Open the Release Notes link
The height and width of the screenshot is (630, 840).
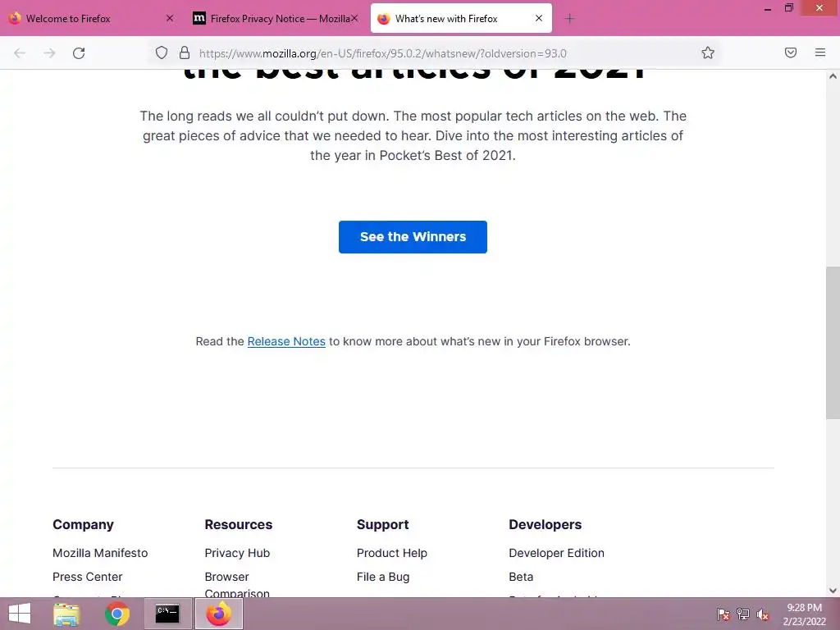coord(286,341)
